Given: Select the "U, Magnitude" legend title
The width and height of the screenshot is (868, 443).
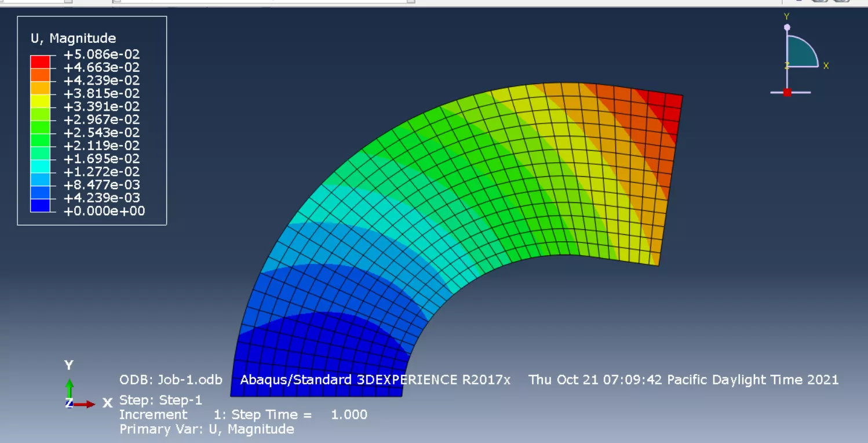Looking at the screenshot, I should 73,38.
